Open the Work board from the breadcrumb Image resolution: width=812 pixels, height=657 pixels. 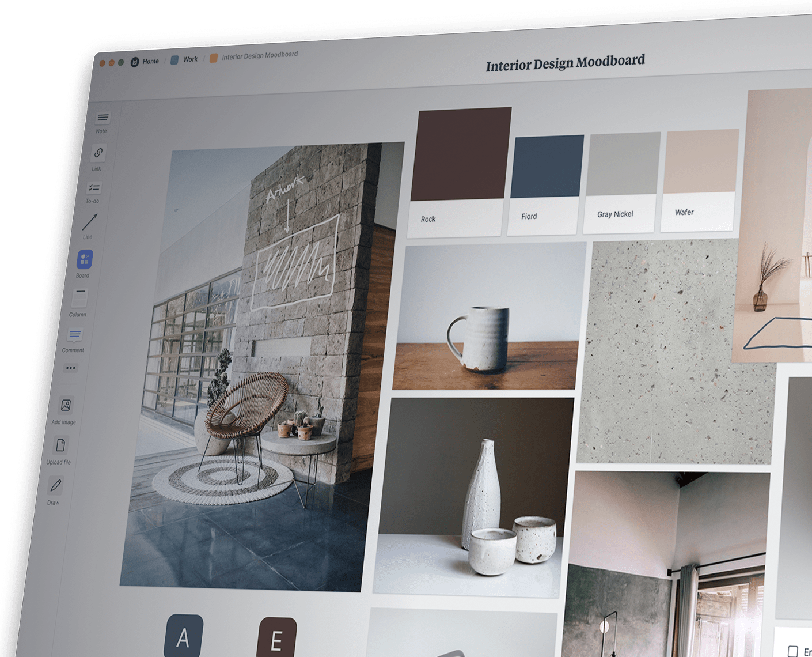(x=189, y=59)
